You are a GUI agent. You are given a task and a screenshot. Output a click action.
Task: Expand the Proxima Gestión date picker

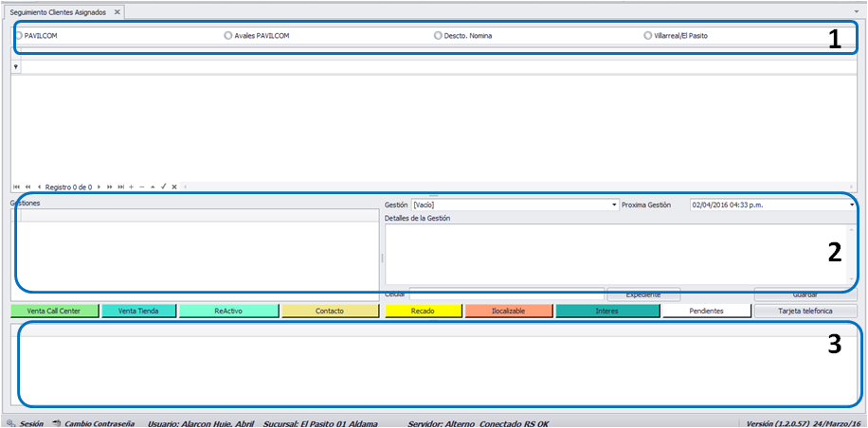(x=853, y=205)
